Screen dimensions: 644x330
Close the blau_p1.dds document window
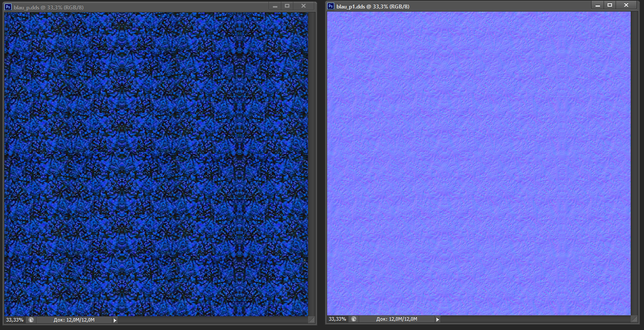pyautogui.click(x=626, y=5)
